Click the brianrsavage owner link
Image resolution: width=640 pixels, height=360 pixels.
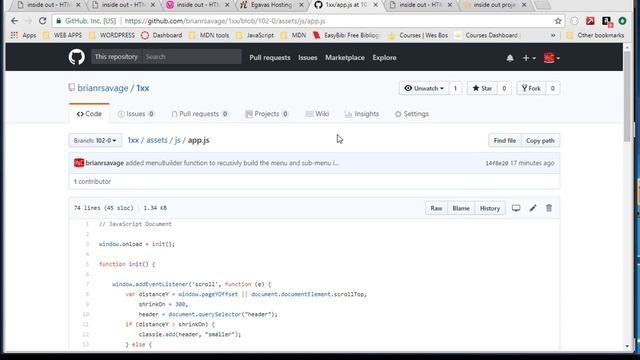[103, 88]
